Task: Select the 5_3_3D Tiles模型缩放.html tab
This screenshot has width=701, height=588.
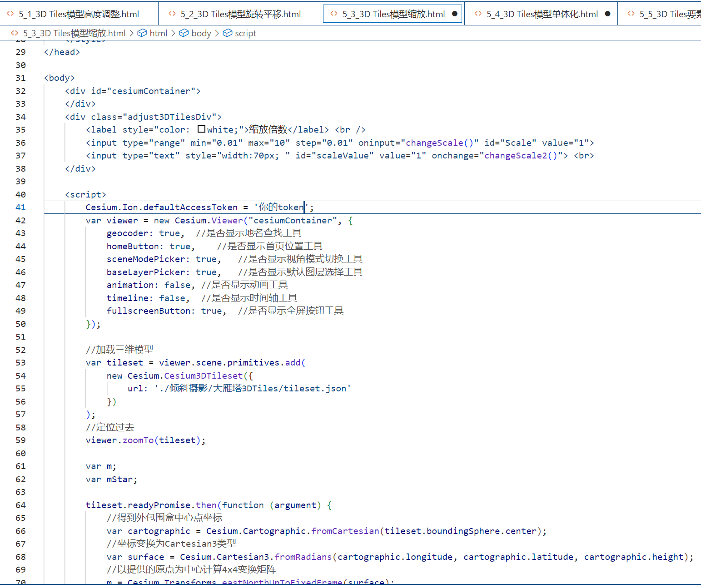Action: click(x=393, y=14)
